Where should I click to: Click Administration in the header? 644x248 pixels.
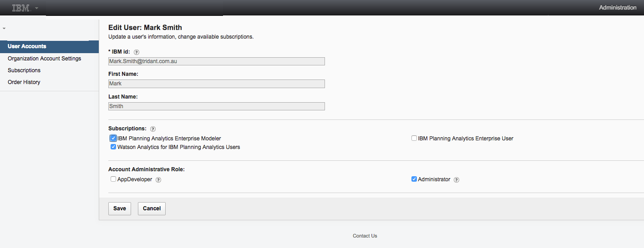pos(618,8)
